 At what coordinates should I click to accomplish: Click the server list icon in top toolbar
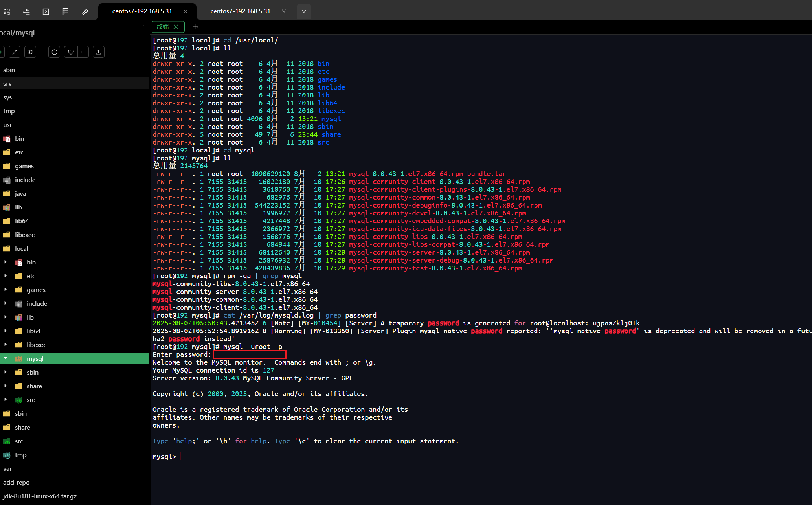(65, 11)
